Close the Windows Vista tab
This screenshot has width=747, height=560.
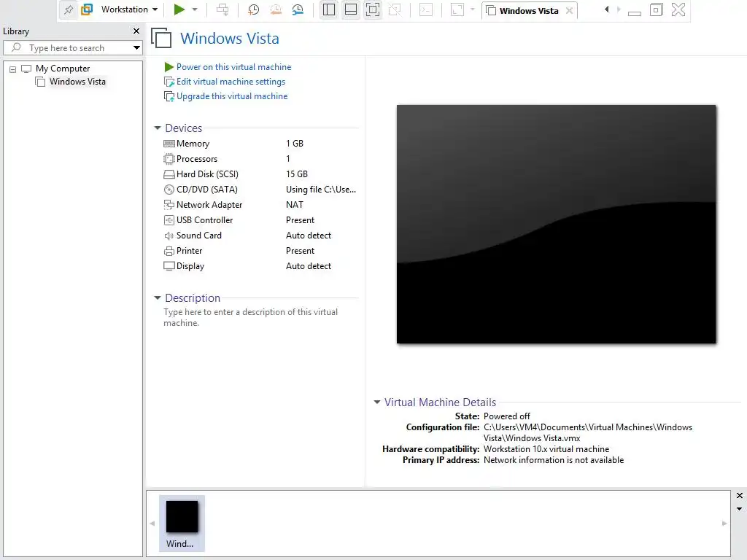(x=569, y=10)
